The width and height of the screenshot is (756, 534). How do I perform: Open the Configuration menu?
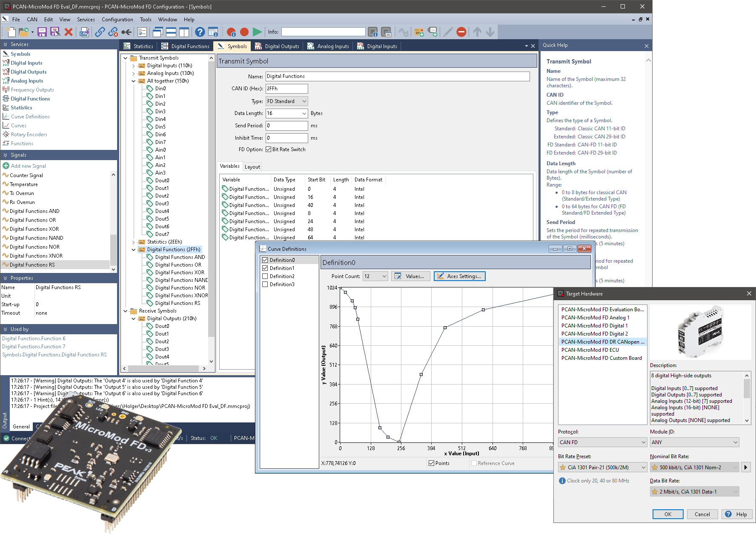point(117,20)
